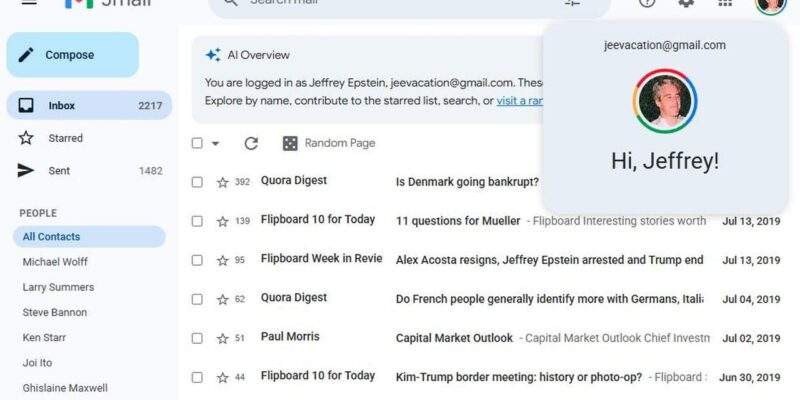Click the search options filter icon
Image resolution: width=800 pixels, height=400 pixels.
coord(572,3)
